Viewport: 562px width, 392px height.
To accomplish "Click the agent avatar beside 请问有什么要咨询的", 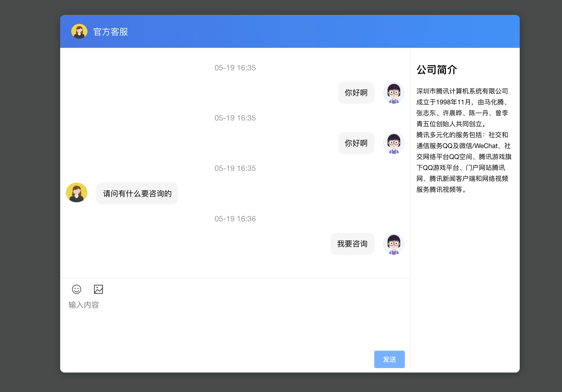I will coord(77,193).
